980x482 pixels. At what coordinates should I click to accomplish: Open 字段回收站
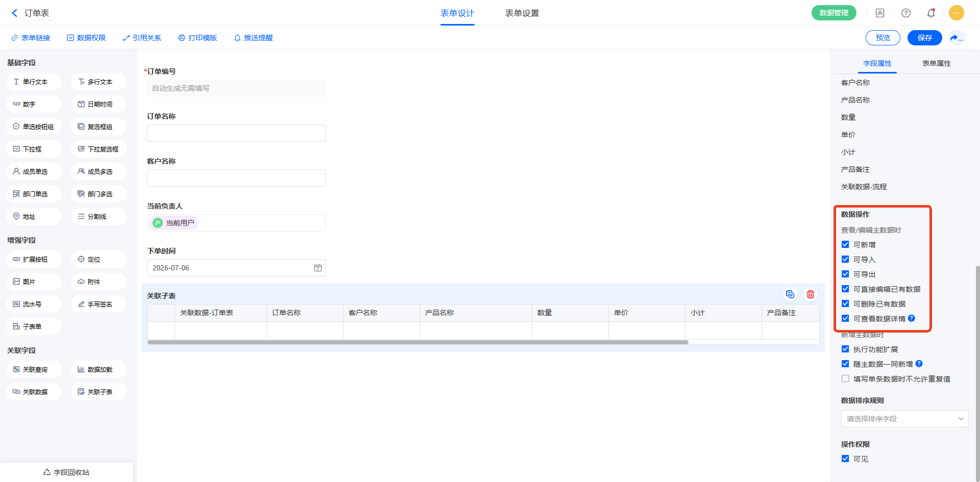[66, 472]
